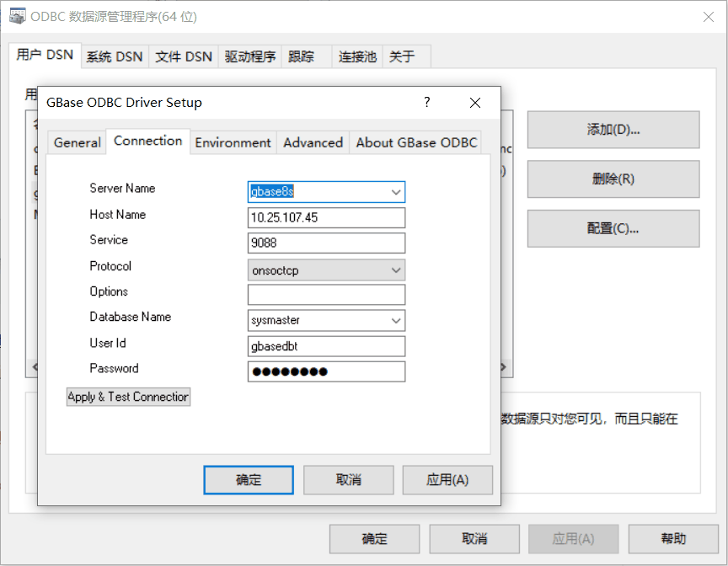Image resolution: width=728 pixels, height=566 pixels.
Task: Cancel the GBase setup dialog with 取消
Action: tap(348, 480)
